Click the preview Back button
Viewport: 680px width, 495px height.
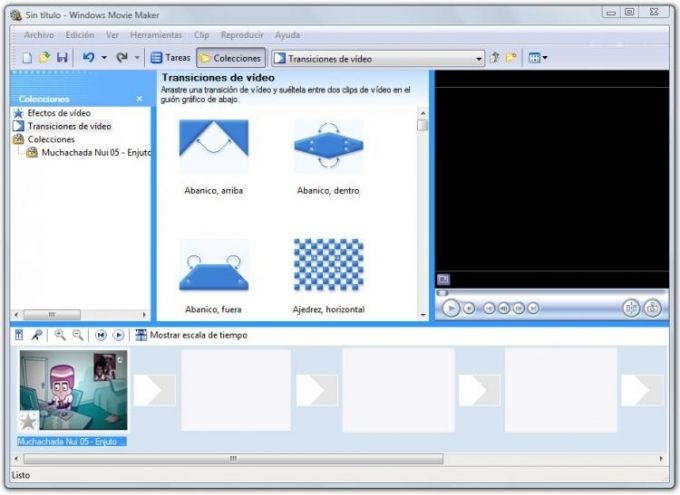[x=489, y=308]
